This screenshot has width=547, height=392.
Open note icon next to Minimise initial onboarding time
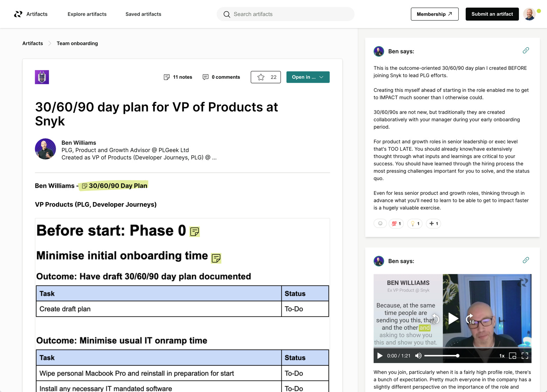click(216, 258)
